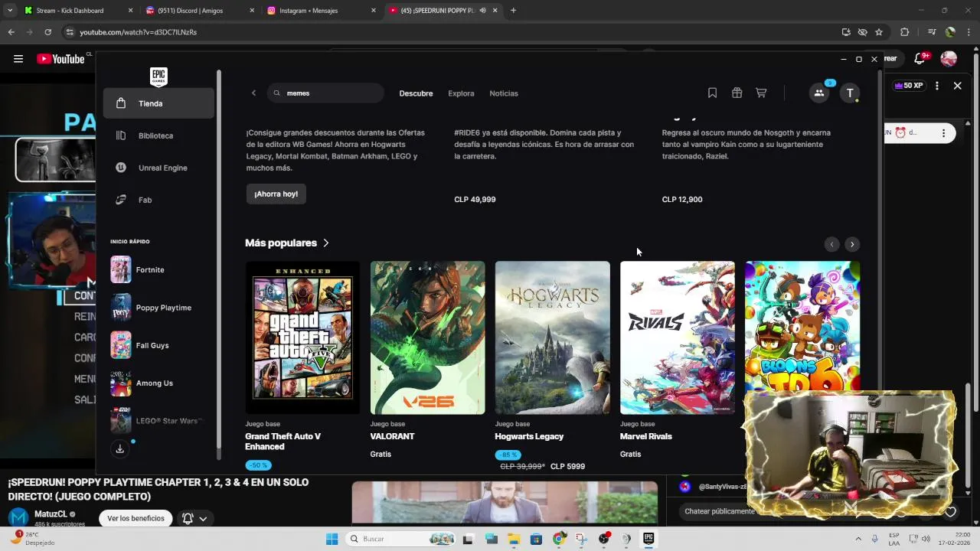Launch Fortnite from quick launch
Image resolution: width=980 pixels, height=551 pixels.
tap(158, 269)
